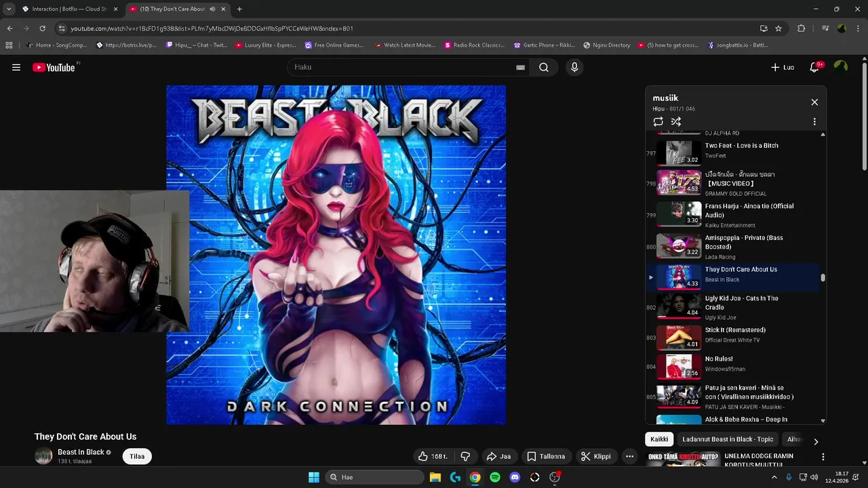
Task: Click the Luo create button
Action: pyautogui.click(x=783, y=67)
